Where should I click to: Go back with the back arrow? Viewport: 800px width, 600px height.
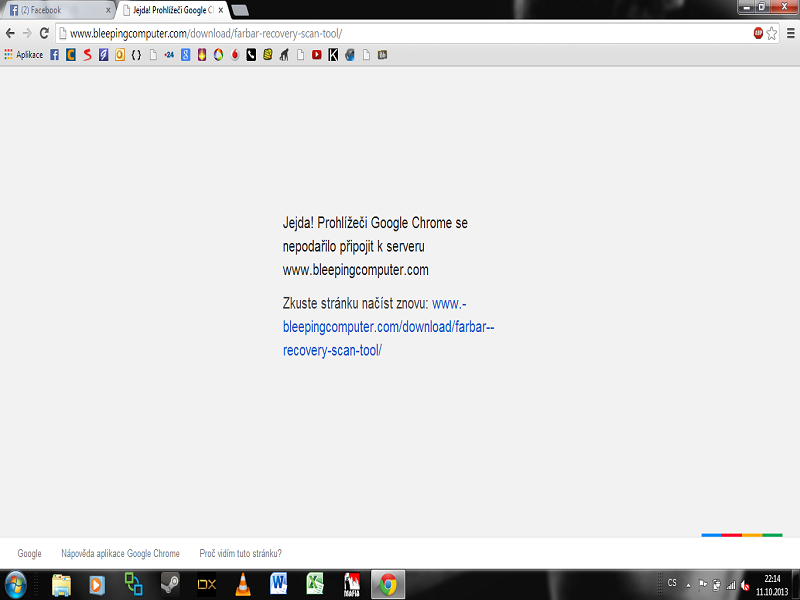coord(10,33)
